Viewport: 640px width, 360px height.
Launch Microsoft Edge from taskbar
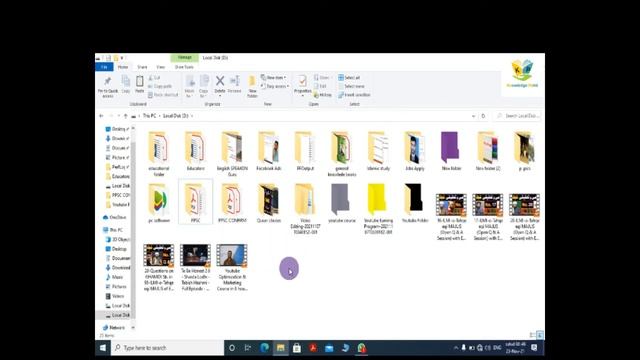click(x=264, y=348)
